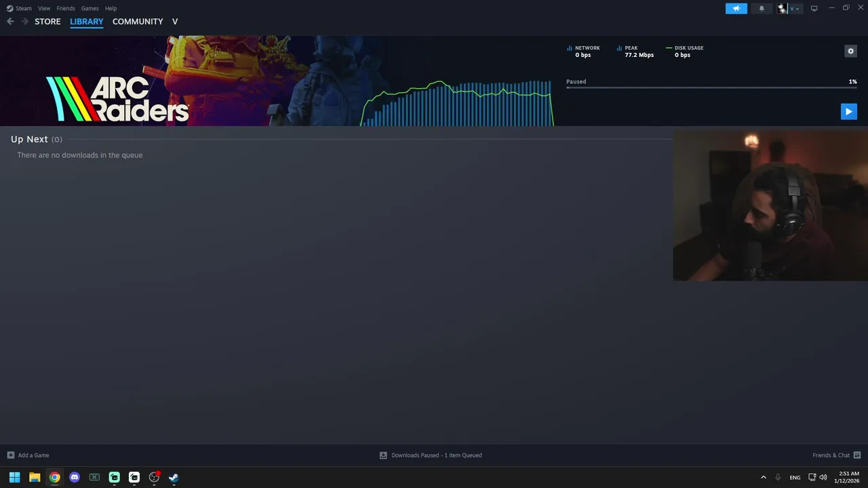Show hidden system tray icons

point(764,477)
